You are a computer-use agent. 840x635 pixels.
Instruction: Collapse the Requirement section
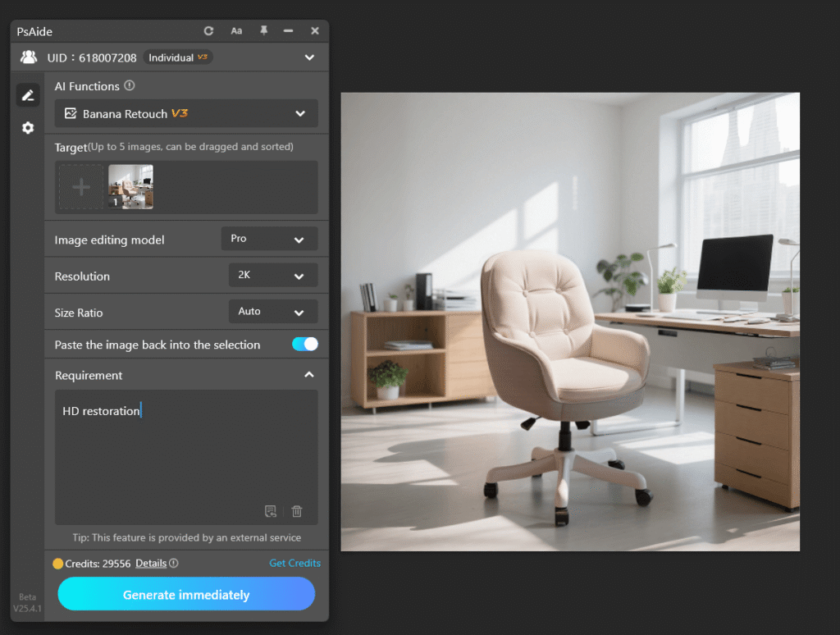(309, 375)
